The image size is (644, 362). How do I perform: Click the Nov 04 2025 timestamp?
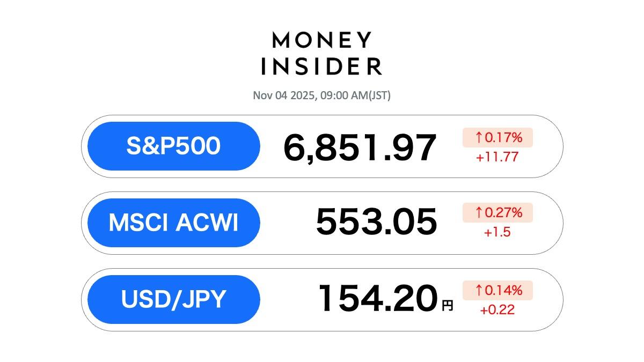point(321,96)
